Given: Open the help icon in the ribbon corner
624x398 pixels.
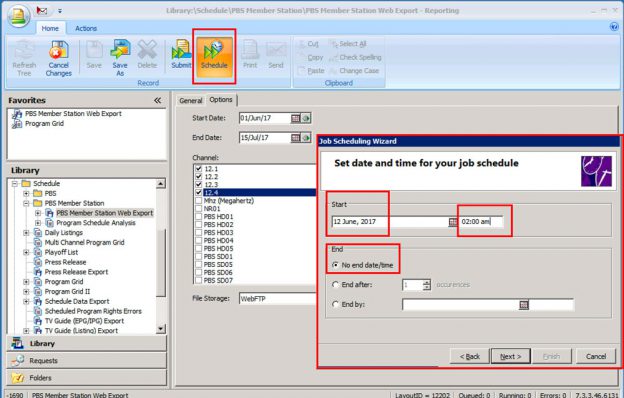Looking at the screenshot, I should pyautogui.click(x=614, y=27).
